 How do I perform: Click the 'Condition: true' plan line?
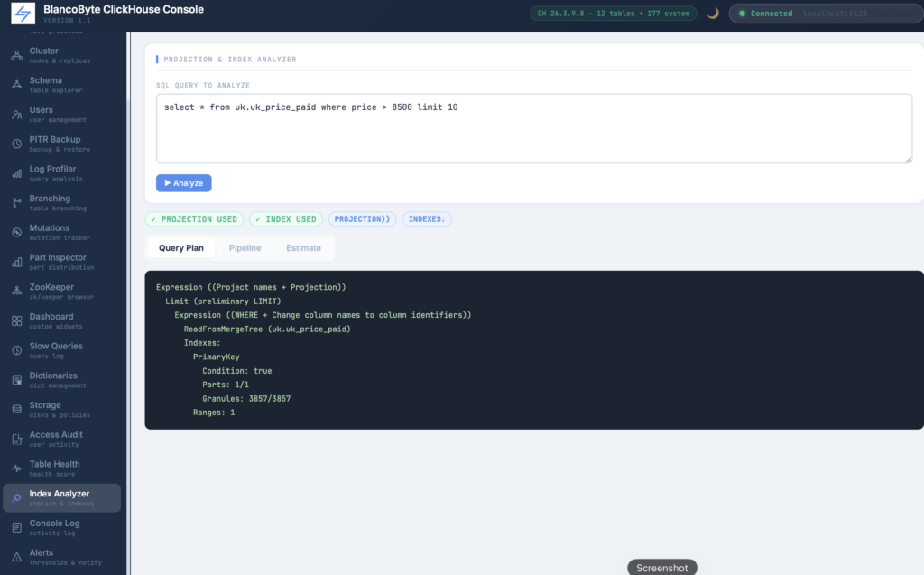coord(237,371)
